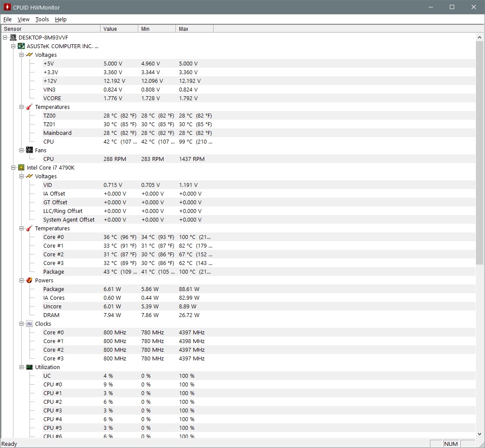Collapse ASUSTeK Voltages group
Screen dimensions: 485x448
tap(22, 55)
